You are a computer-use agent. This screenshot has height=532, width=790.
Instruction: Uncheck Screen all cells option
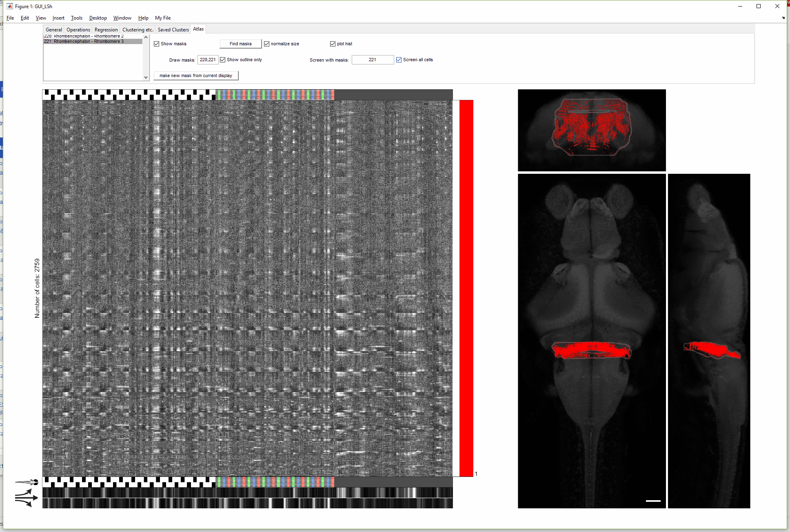point(399,60)
